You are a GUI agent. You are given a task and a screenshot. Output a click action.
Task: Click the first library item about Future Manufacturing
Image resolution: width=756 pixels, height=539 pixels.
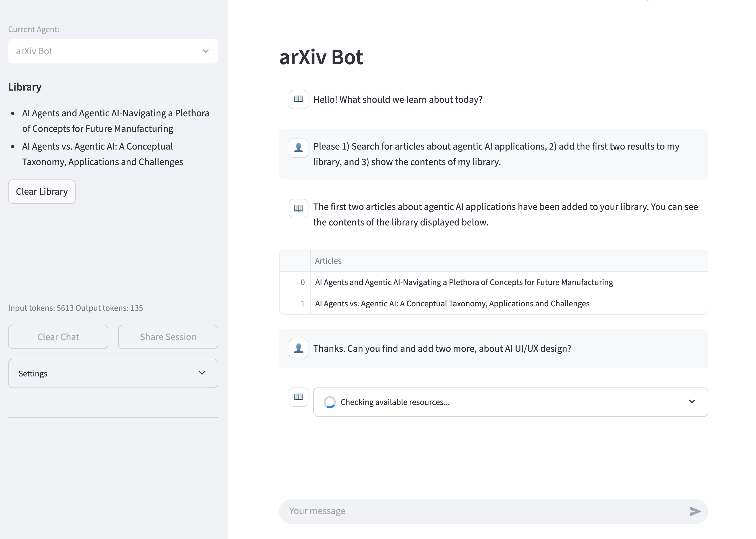(x=116, y=121)
